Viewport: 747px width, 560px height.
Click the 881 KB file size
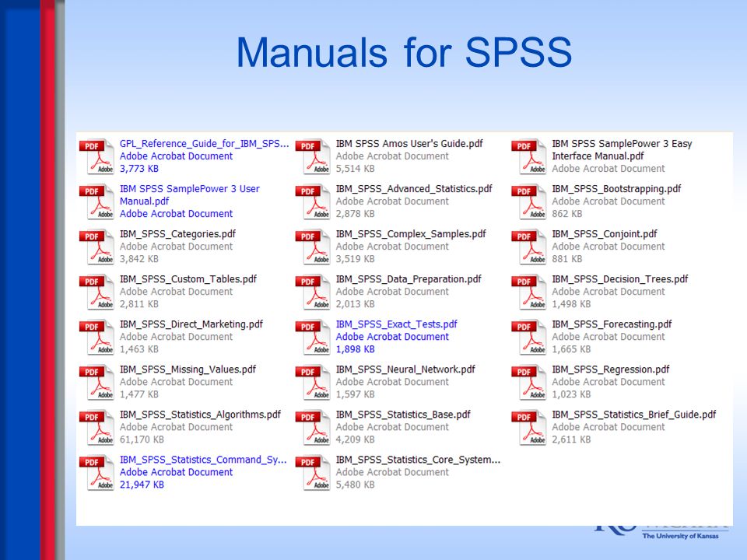[x=567, y=259]
